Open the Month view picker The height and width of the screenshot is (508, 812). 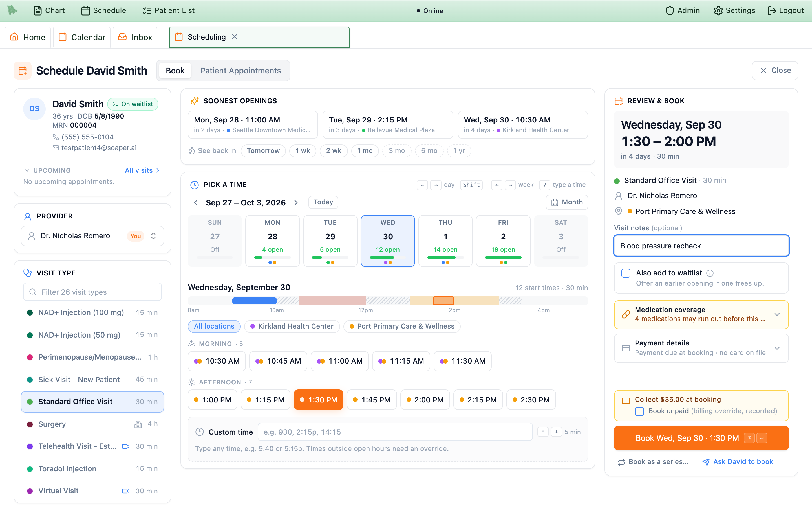pos(567,202)
